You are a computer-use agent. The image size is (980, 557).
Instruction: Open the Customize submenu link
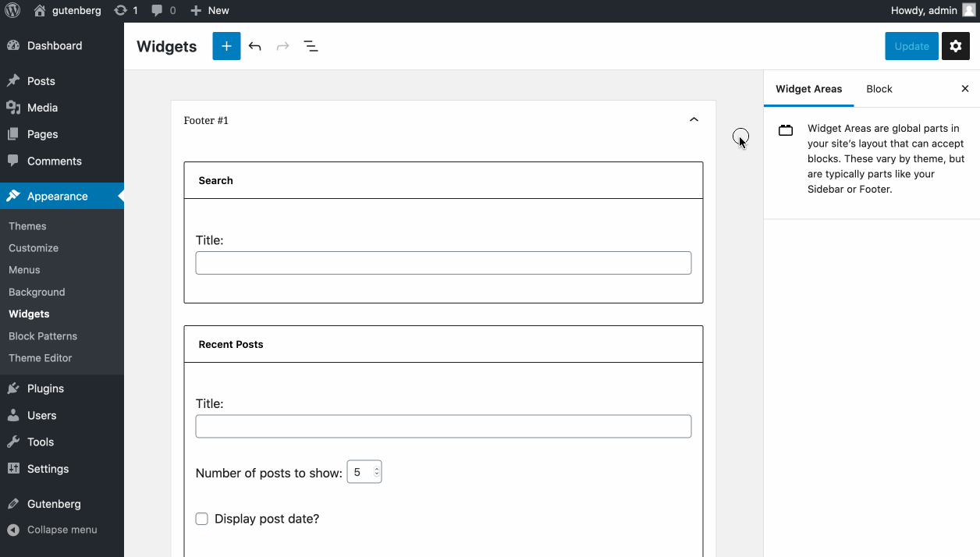click(x=34, y=248)
